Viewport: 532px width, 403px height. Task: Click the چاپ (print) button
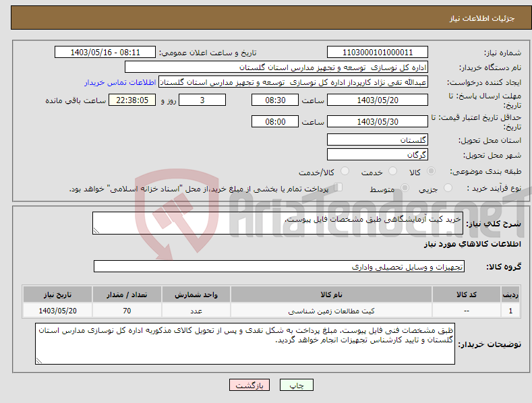tap(297, 385)
